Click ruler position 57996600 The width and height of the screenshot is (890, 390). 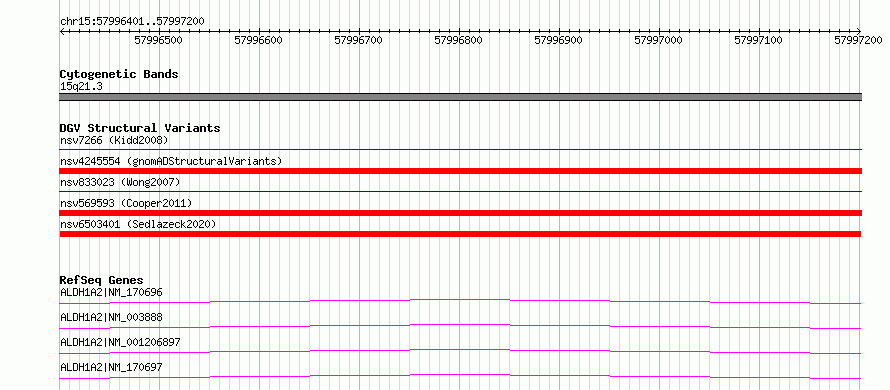click(x=259, y=40)
